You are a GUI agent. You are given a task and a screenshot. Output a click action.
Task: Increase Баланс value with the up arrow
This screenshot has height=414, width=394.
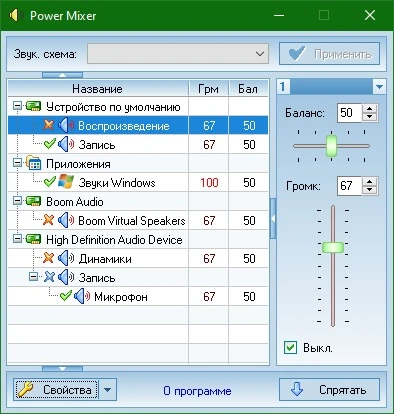pyautogui.click(x=369, y=108)
